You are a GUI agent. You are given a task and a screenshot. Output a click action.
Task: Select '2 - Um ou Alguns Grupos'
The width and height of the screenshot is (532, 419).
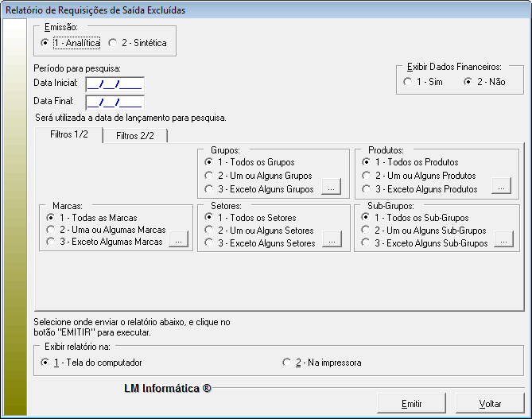208,176
